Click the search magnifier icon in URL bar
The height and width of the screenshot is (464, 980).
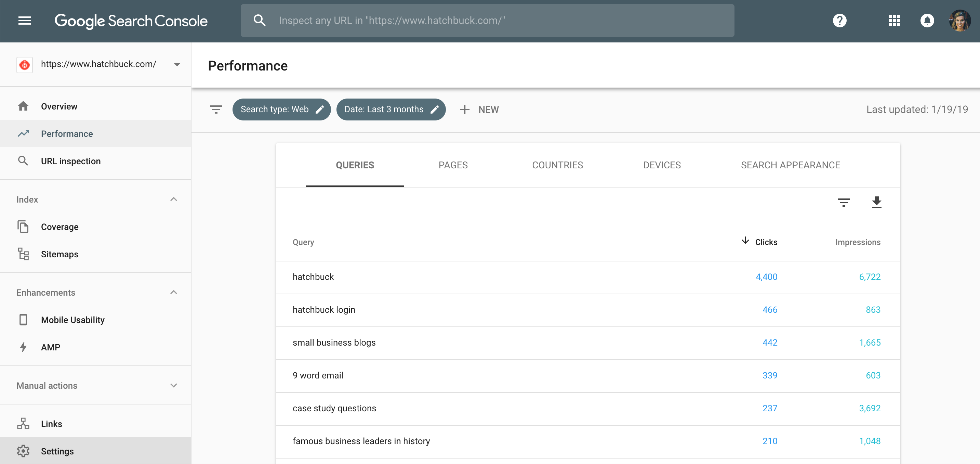pos(260,21)
